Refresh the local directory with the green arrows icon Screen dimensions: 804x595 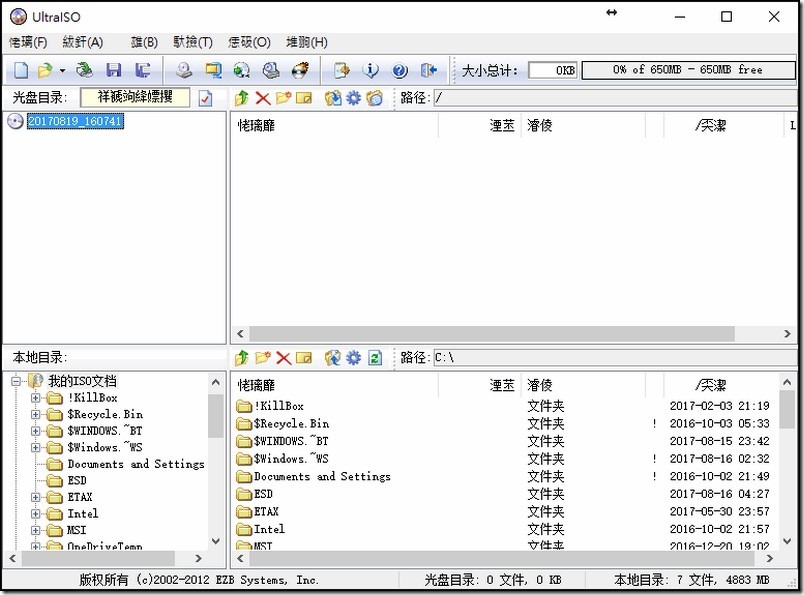pyautogui.click(x=375, y=358)
